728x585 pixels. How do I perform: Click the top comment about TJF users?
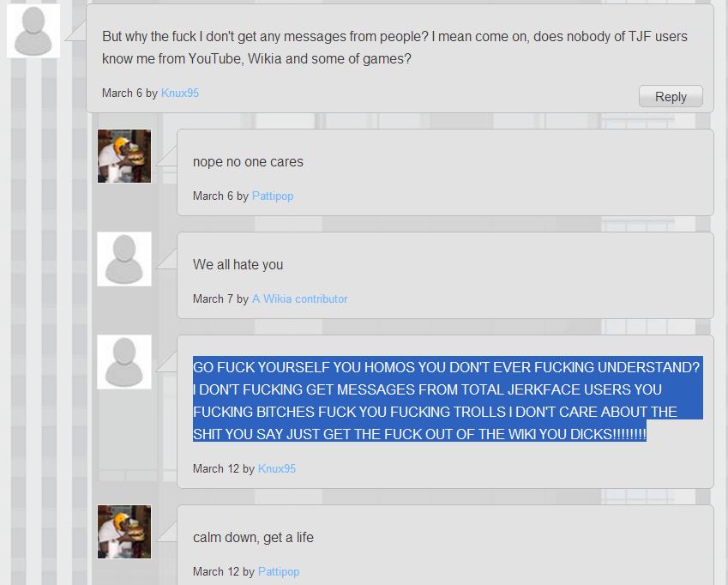pyautogui.click(x=394, y=47)
